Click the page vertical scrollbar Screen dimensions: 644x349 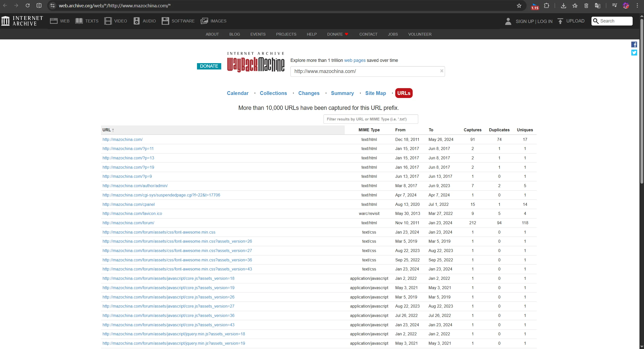tap(642, 101)
